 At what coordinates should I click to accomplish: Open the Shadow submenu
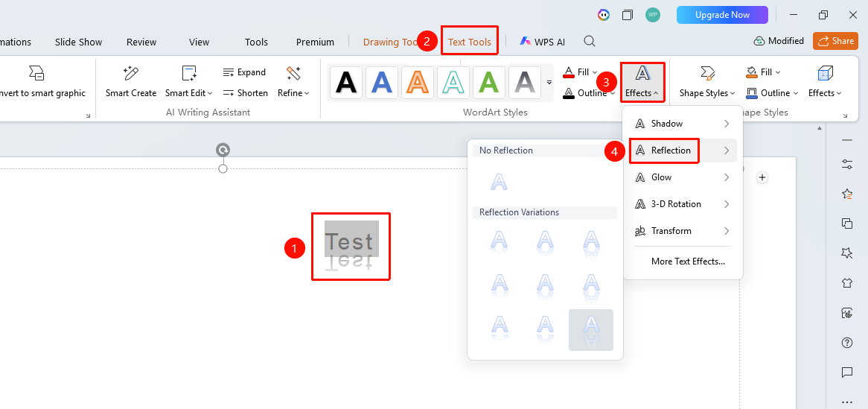pyautogui.click(x=683, y=124)
